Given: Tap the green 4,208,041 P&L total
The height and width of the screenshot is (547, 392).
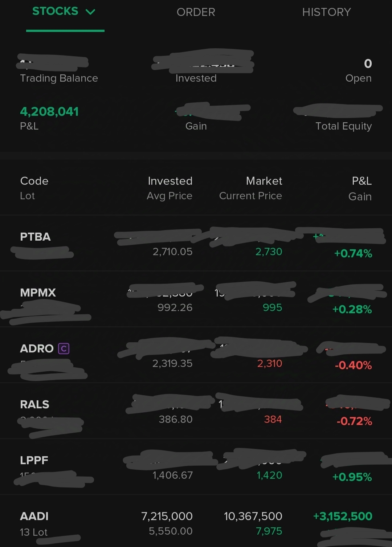Looking at the screenshot, I should click(49, 112).
